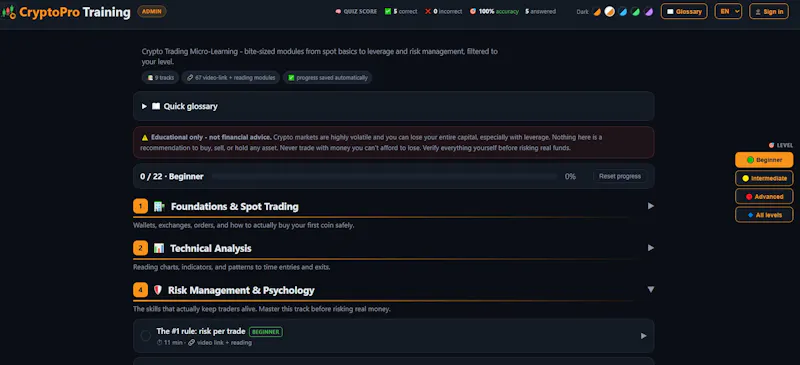Click the '67 video-link + reading modules' badge
The height and width of the screenshot is (365, 800).
(x=231, y=78)
